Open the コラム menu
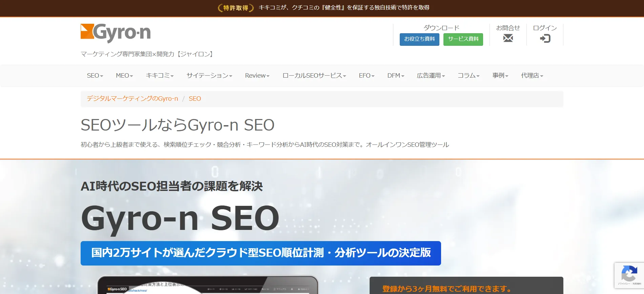644x294 pixels. click(x=469, y=76)
